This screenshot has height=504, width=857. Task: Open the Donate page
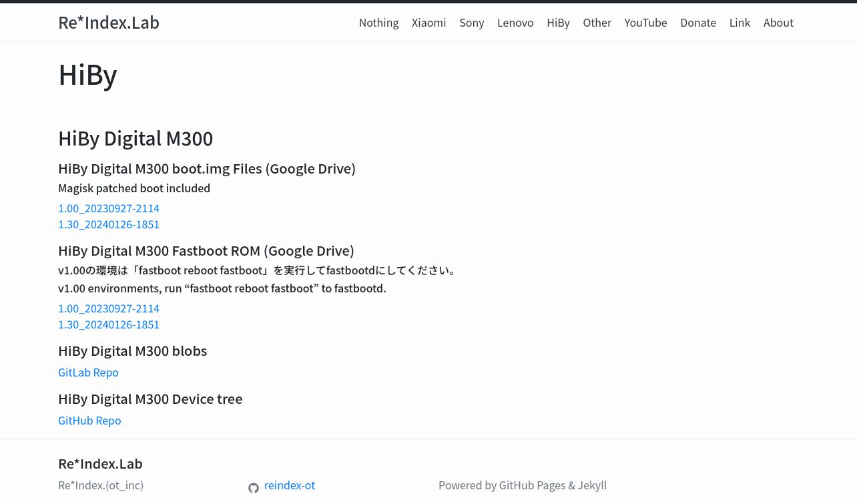pyautogui.click(x=698, y=23)
